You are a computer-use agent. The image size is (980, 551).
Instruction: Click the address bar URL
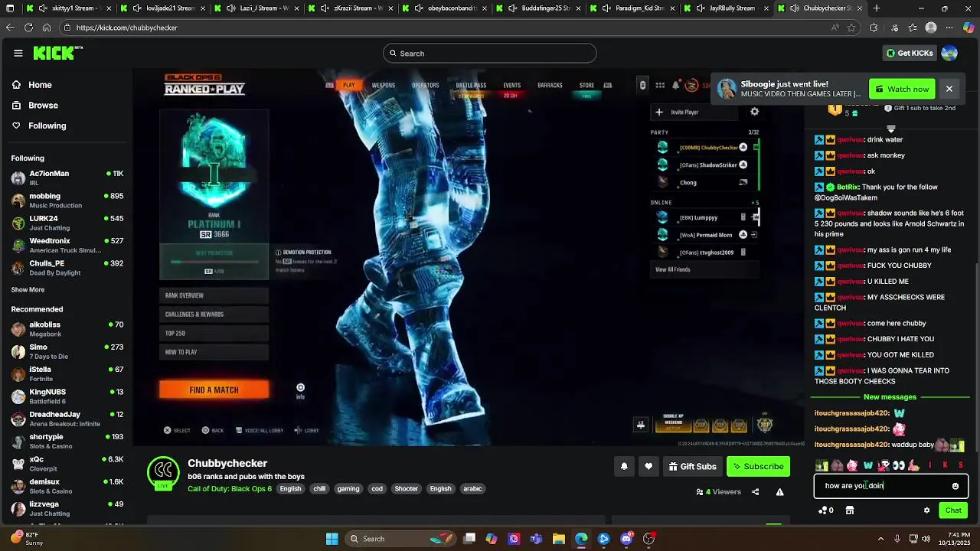[x=126, y=28]
